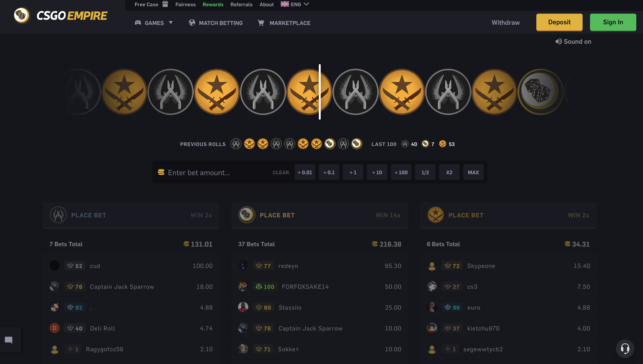Image resolution: width=643 pixels, height=364 pixels.
Task: Click Deli Roll's red D avatar
Action: [x=54, y=328]
